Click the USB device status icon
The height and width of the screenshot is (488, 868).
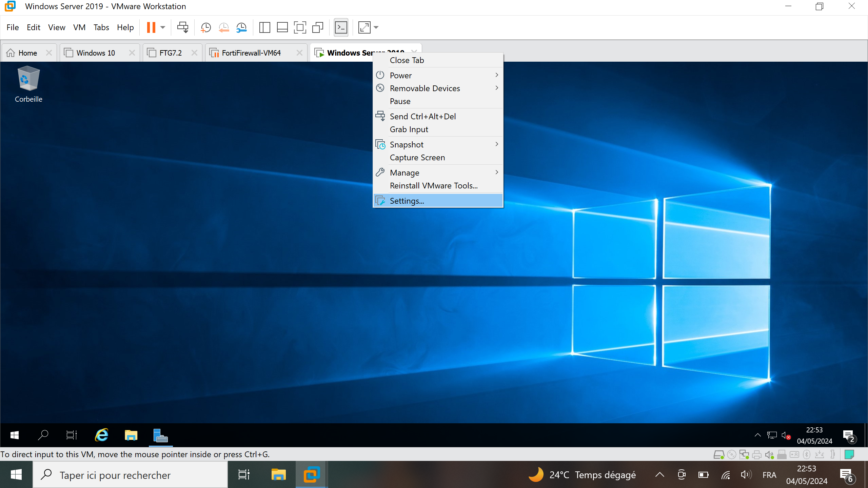[x=782, y=454]
